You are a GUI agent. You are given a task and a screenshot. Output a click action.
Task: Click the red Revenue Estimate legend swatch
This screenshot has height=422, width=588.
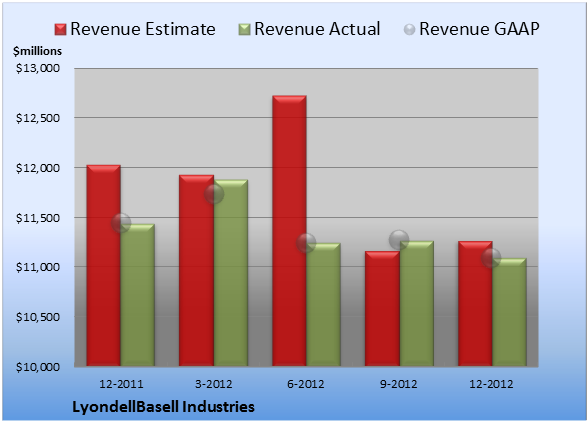coord(60,29)
